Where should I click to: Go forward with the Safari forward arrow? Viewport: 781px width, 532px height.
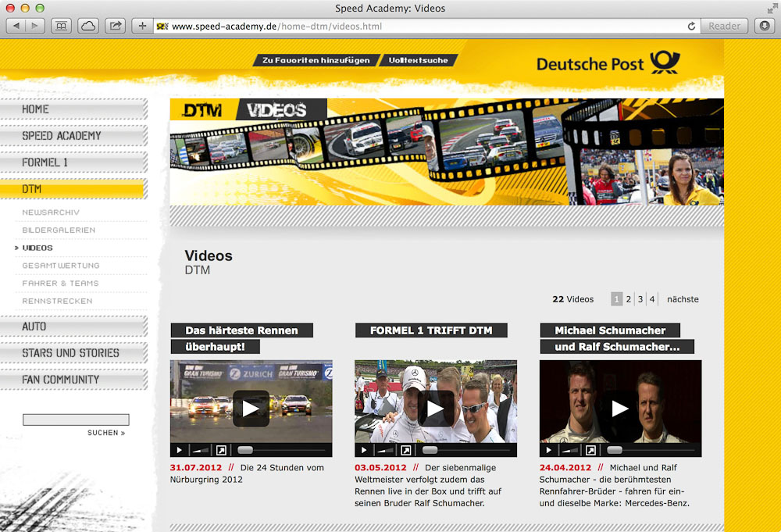click(x=35, y=26)
